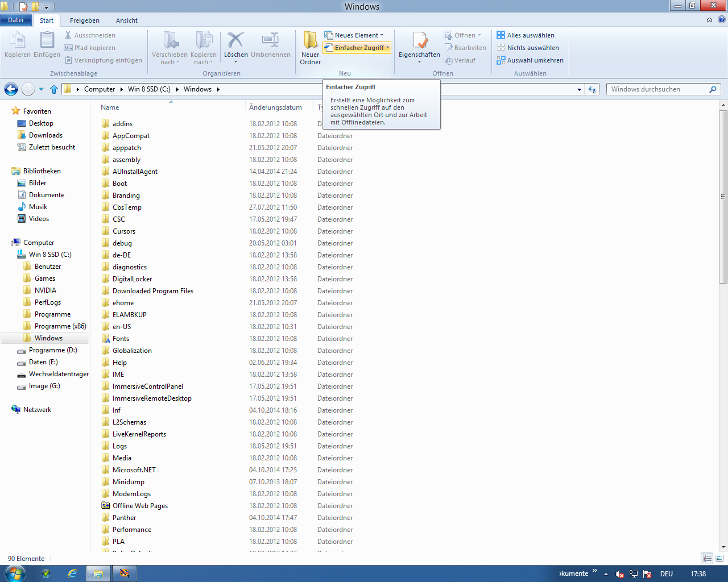Select the Fonts folder icon
The image size is (728, 582).
(x=106, y=339)
